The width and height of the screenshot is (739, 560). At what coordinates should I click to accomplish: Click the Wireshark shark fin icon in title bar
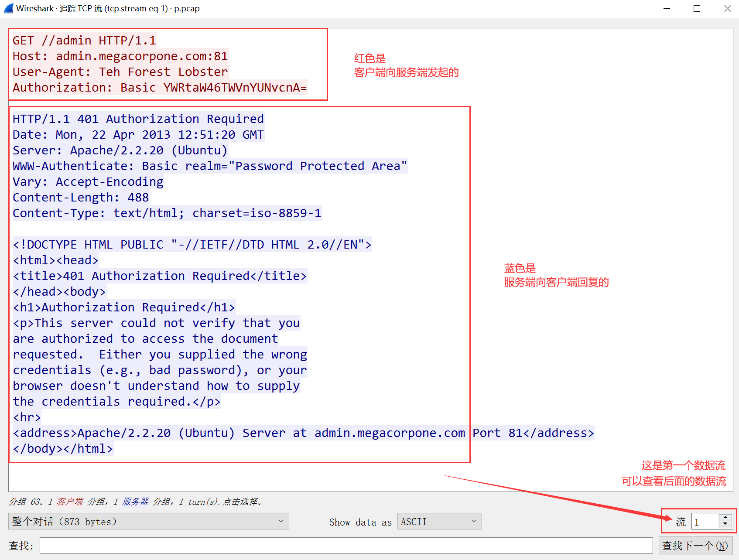(9, 8)
